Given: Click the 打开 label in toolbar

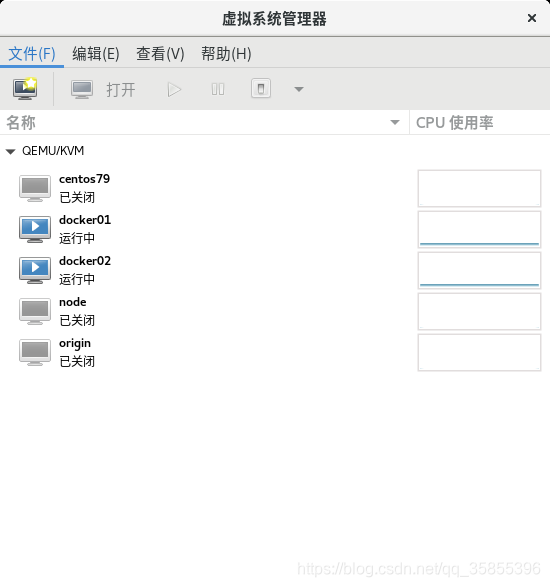Looking at the screenshot, I should point(121,90).
